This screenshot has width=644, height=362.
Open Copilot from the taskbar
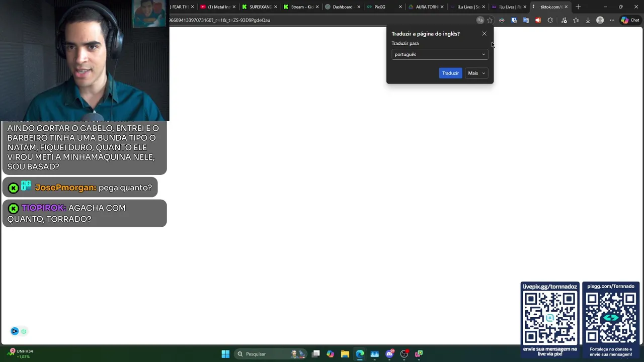coord(330,354)
